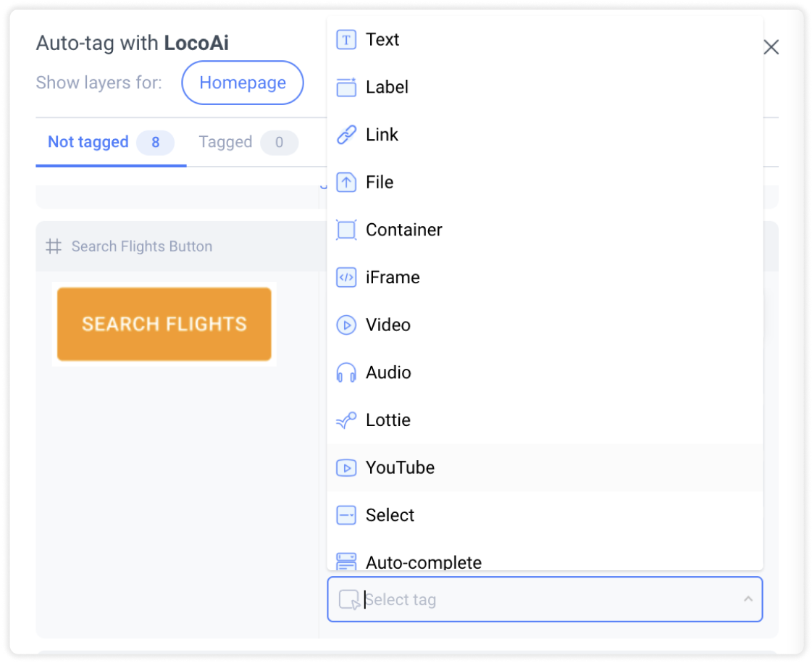Viewport: 812px width, 663px height.
Task: Click the Label tag icon
Action: (346, 87)
